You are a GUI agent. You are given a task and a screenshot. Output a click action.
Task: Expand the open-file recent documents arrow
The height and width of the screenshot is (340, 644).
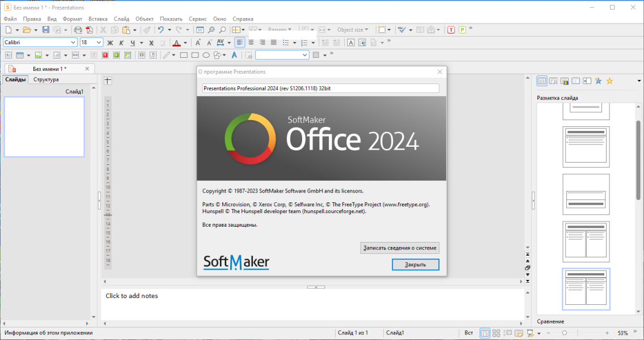click(x=36, y=30)
